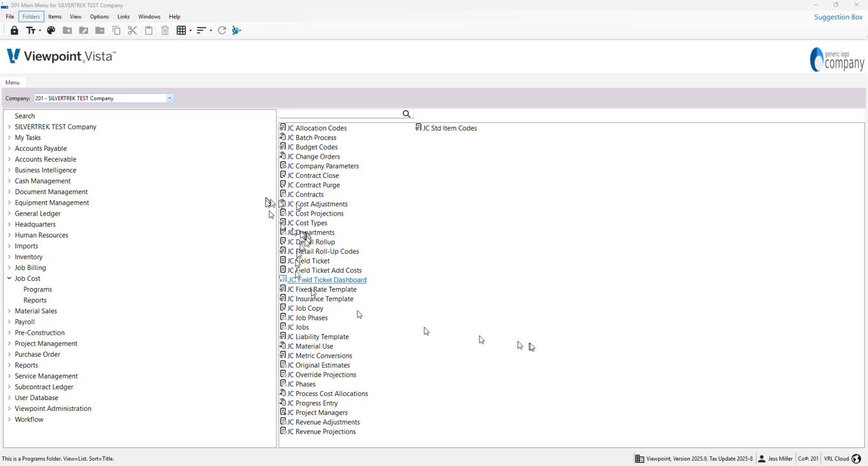Open the sort dropdown arrow

[210, 30]
